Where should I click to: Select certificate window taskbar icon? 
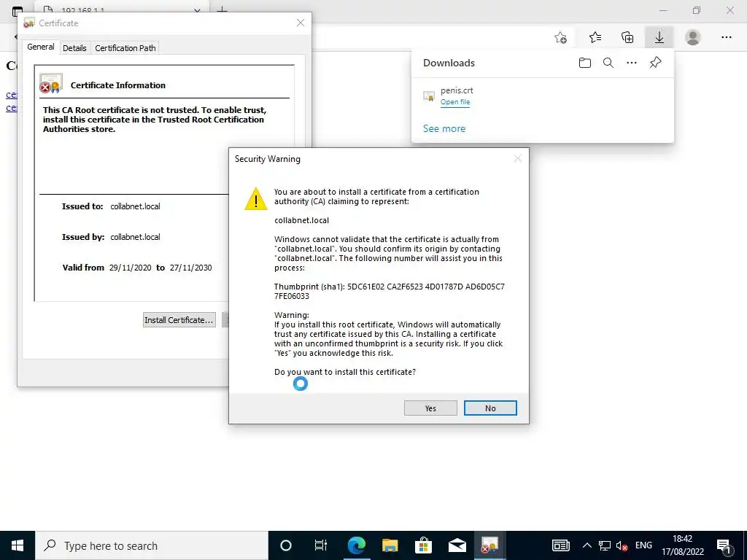[x=489, y=545]
